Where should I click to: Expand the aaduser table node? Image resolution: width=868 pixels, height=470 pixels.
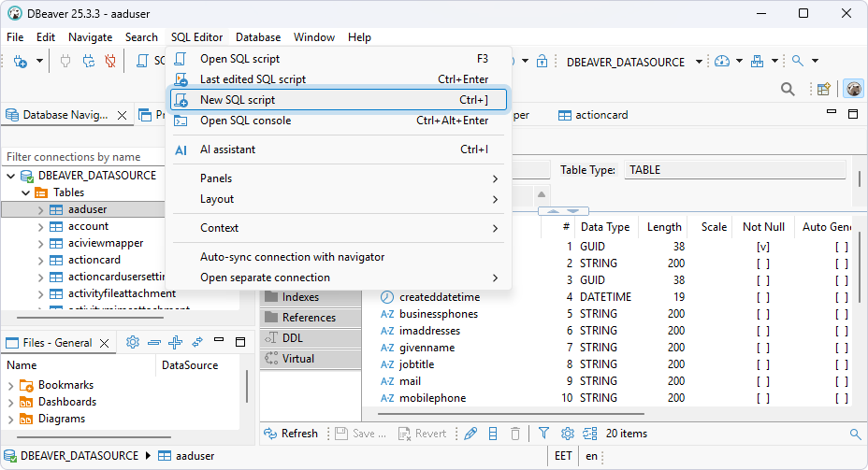point(40,209)
